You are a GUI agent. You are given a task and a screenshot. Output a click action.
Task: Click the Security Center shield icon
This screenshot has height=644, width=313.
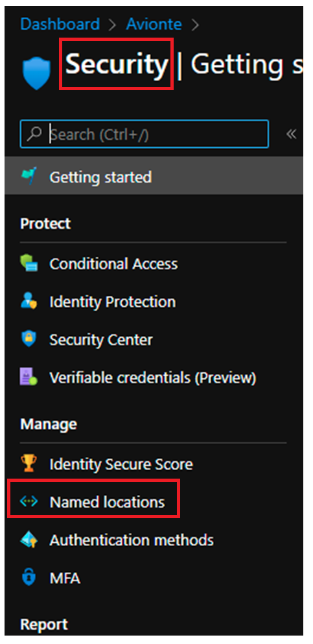pos(29,339)
